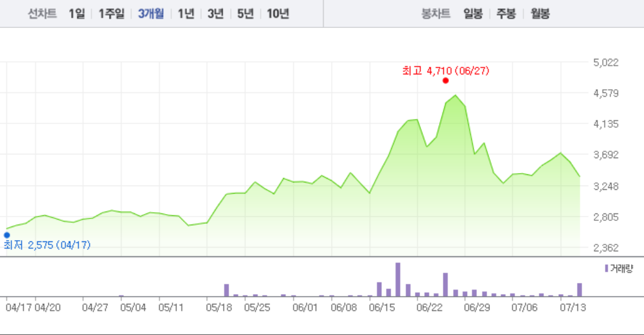
Task: Click the blue 최저 low-point marker dot
Action: pos(7,234)
